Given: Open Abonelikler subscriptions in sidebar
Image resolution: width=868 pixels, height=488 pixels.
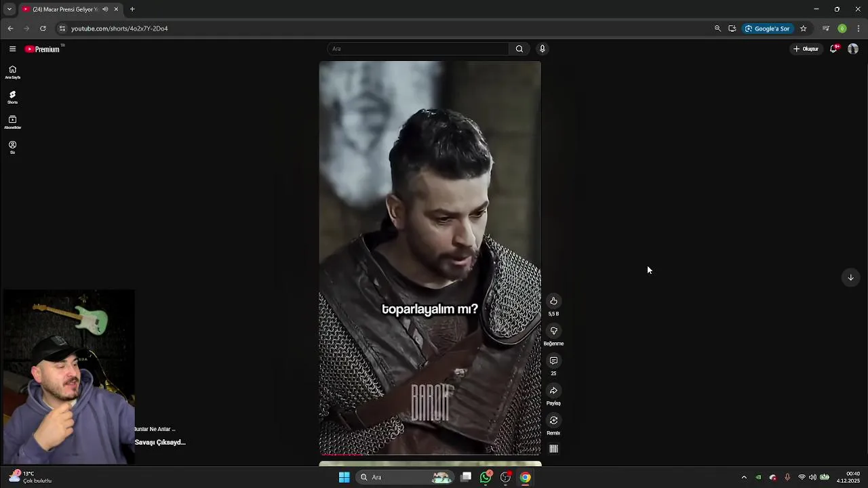Looking at the screenshot, I should tap(12, 123).
